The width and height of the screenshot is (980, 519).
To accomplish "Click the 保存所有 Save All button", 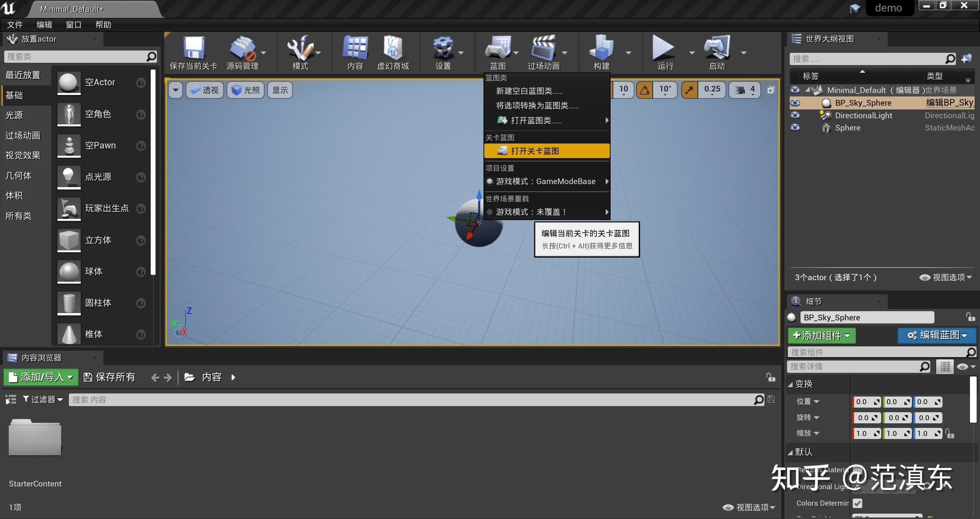I will tap(109, 377).
